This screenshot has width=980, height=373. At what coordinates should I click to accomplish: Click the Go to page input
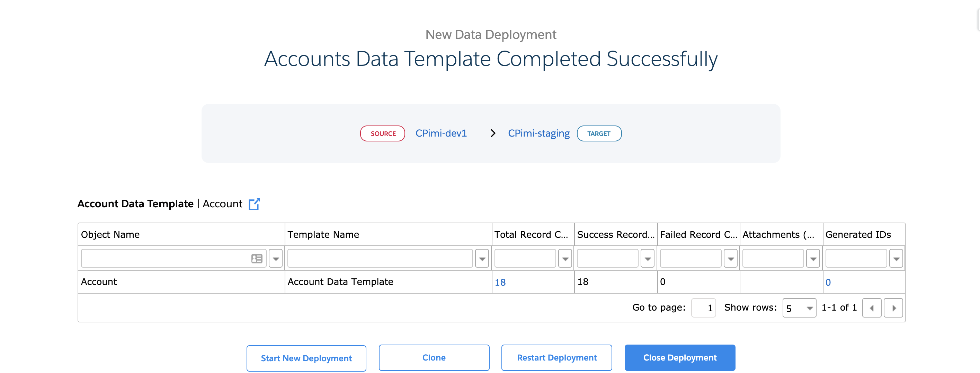click(703, 308)
